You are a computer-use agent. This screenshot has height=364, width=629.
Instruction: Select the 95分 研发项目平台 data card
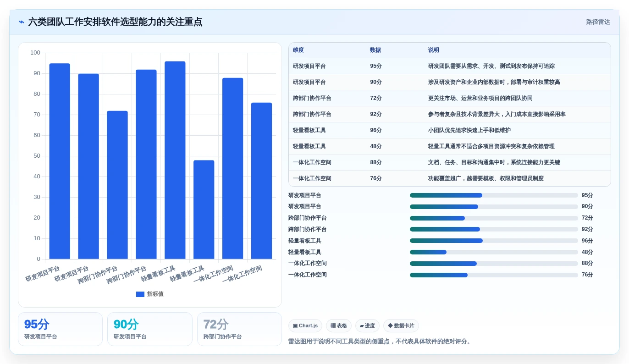[60, 329]
